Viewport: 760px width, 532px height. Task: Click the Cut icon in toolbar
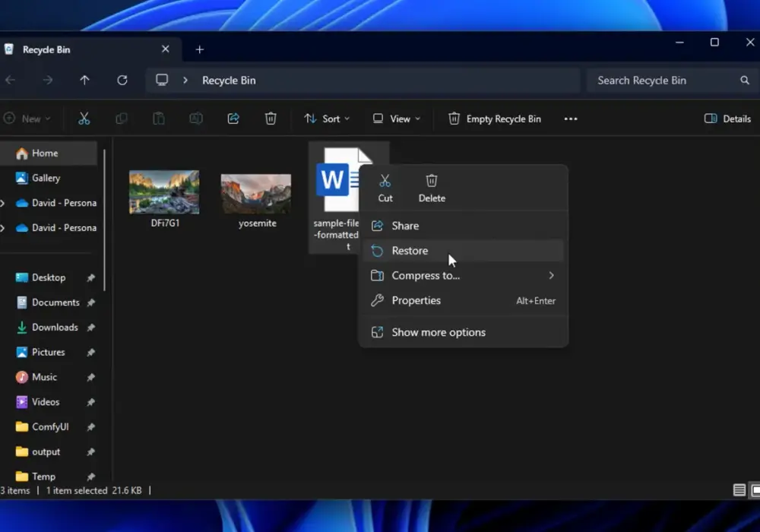(x=84, y=119)
